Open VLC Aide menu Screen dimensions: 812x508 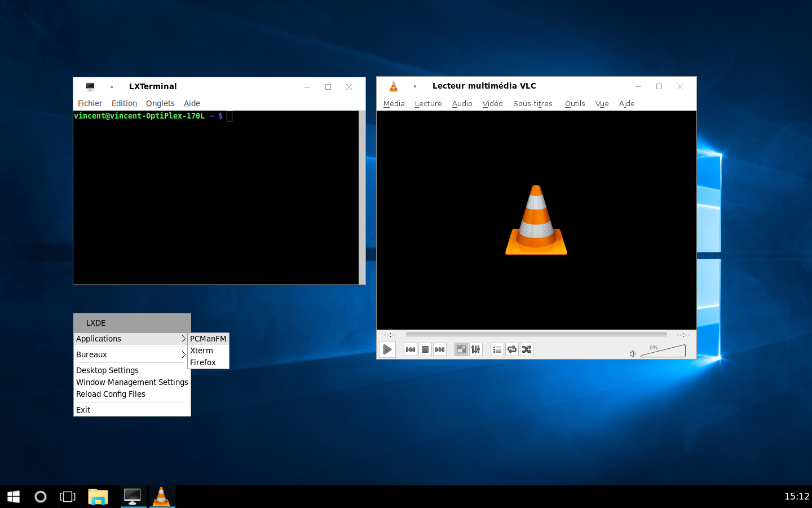point(627,103)
